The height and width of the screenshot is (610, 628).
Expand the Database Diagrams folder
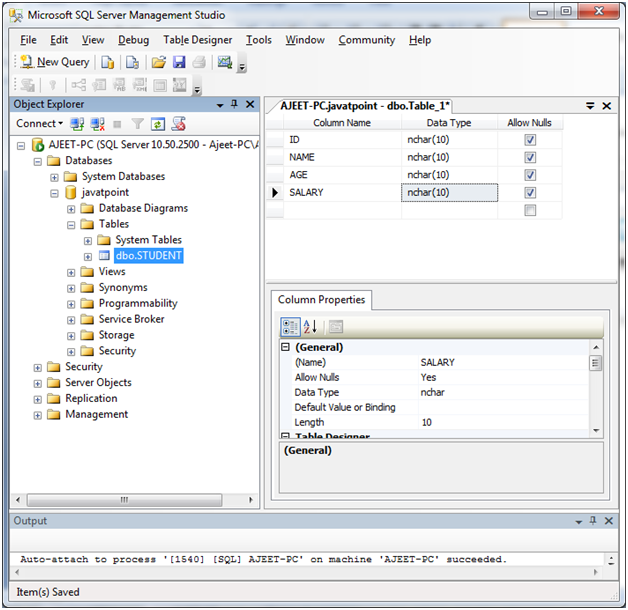tap(71, 209)
